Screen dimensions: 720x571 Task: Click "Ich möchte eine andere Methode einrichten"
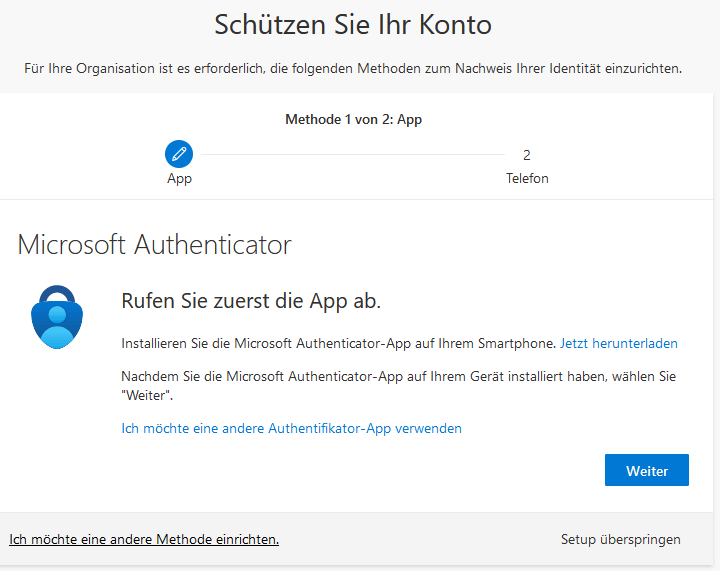click(x=144, y=539)
